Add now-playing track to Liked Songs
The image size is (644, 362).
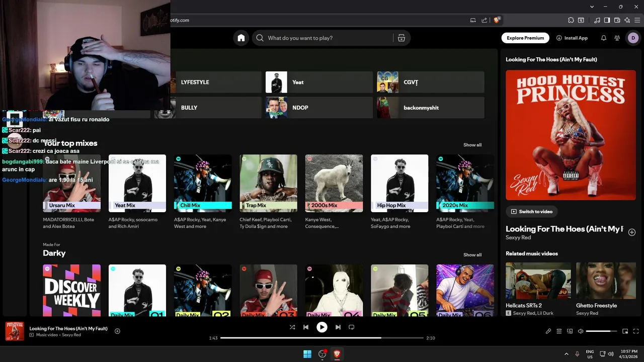pos(117,331)
